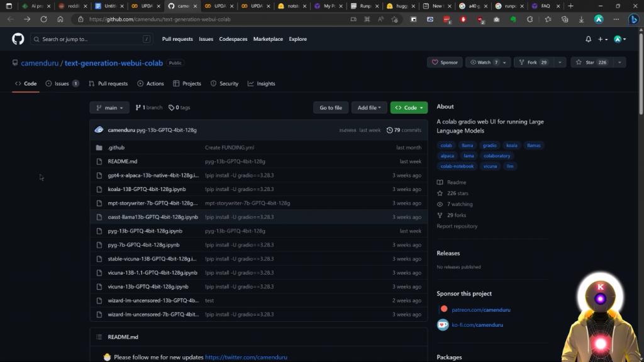Open the Projects tab
Viewport: 644px width, 362px height.
pyautogui.click(x=187, y=84)
